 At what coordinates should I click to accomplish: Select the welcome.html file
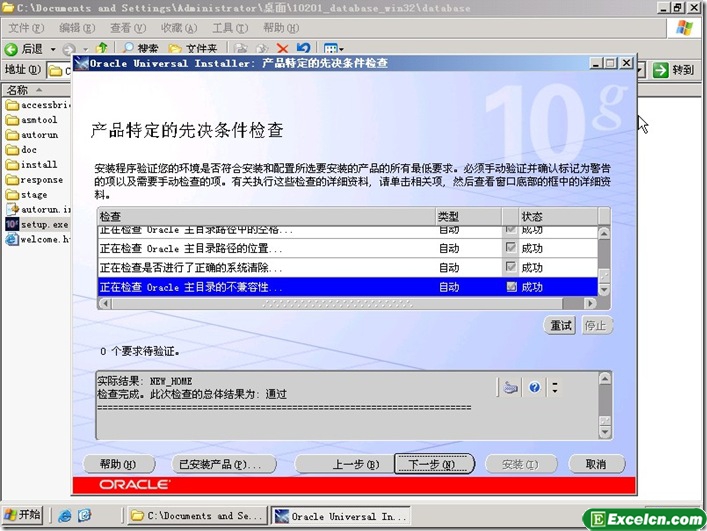pos(38,239)
